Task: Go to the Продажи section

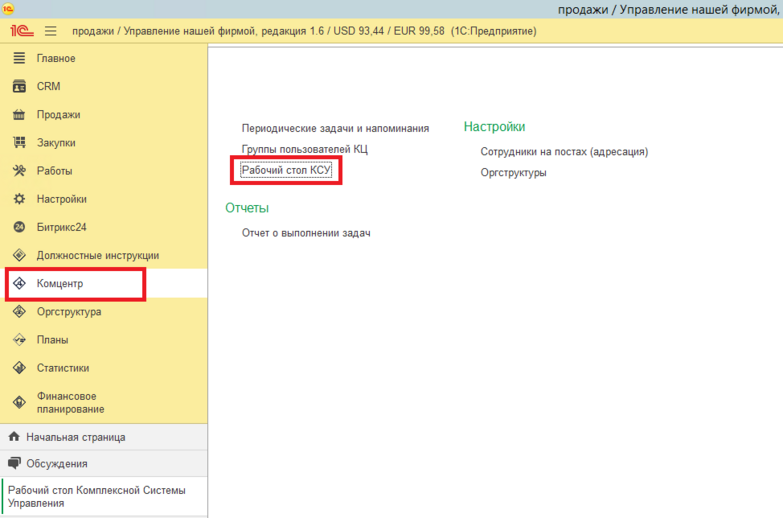Action: tap(103, 114)
